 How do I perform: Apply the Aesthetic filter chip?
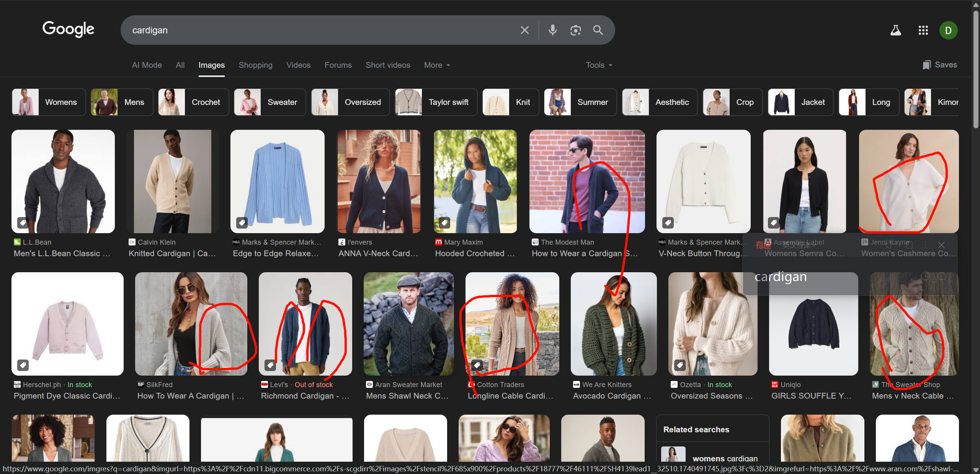[x=660, y=102]
